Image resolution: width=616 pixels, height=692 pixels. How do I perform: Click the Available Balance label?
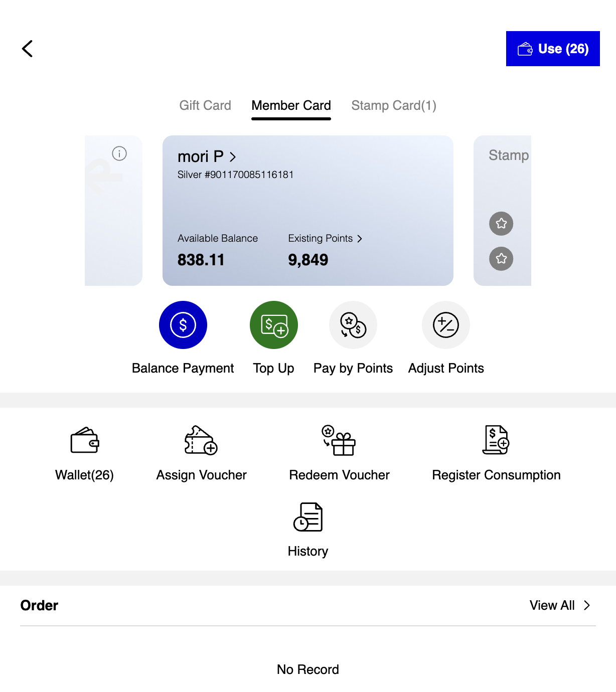[x=218, y=238]
